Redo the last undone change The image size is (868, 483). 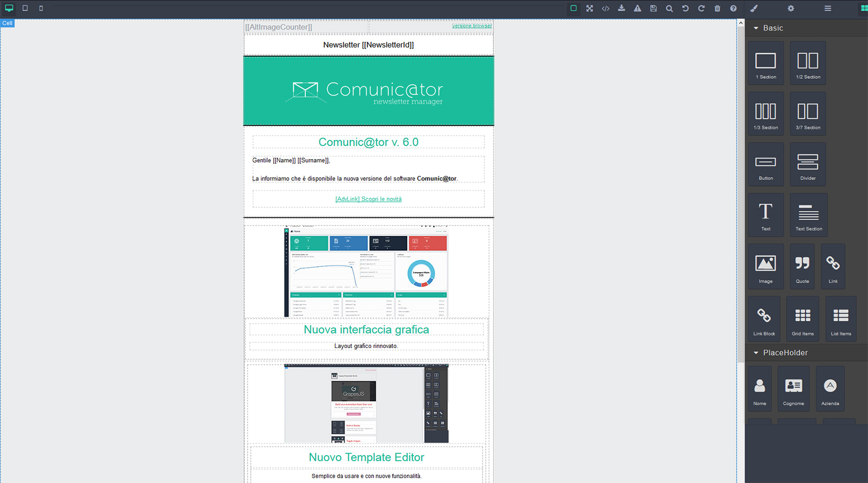[x=701, y=8]
